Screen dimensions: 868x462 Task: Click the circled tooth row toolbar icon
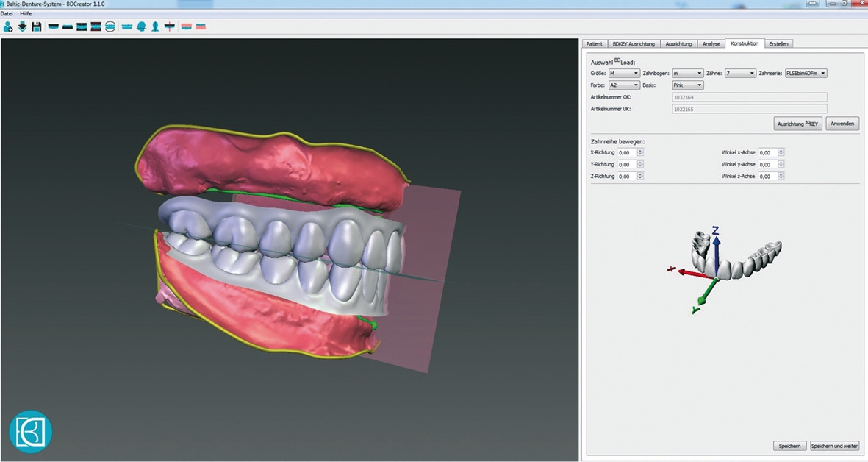tap(110, 27)
